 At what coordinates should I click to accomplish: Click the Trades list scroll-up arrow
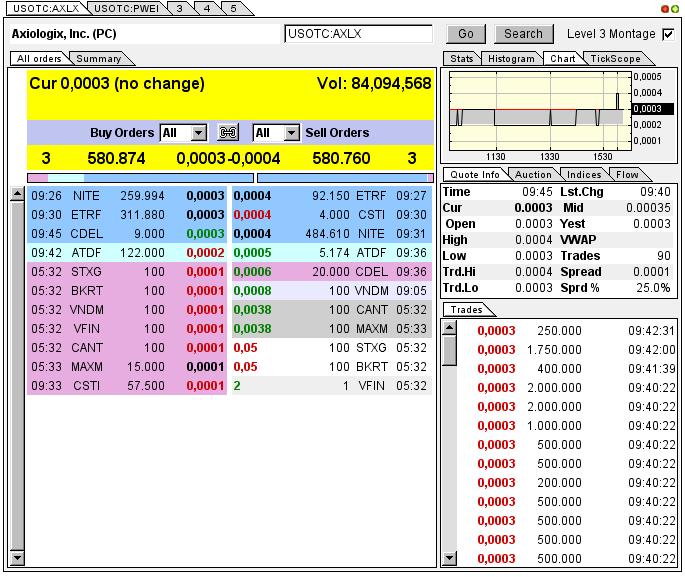pyautogui.click(x=449, y=328)
